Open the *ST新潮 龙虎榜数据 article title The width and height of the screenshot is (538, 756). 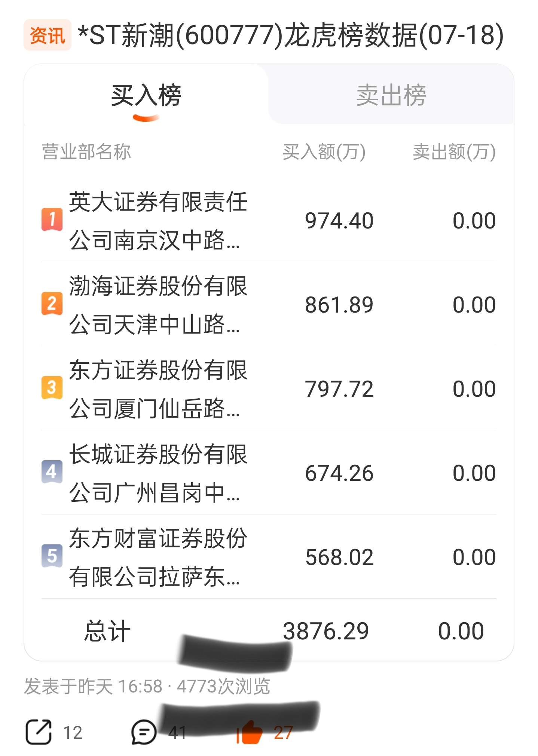pos(290,36)
